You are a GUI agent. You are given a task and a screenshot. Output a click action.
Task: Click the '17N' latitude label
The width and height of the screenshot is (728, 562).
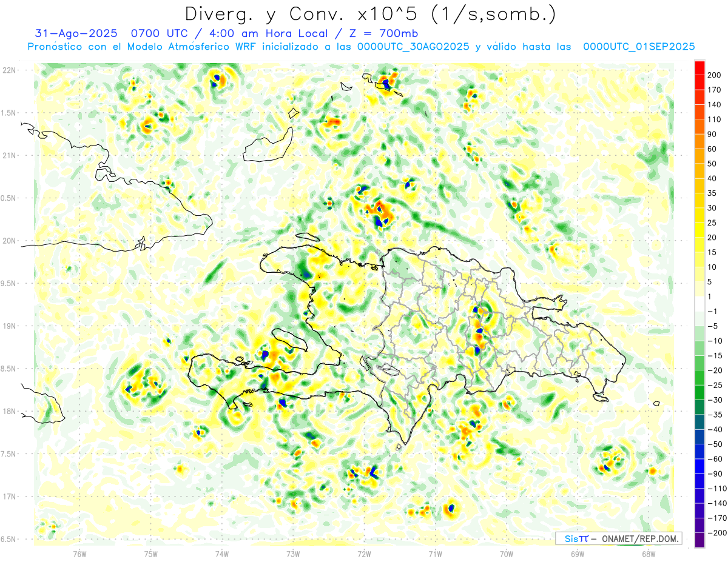9,497
